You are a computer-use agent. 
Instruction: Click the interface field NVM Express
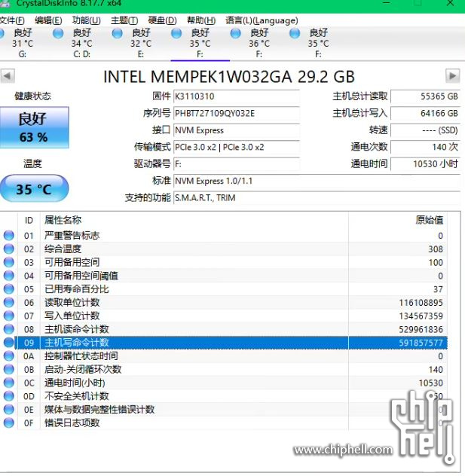[237, 130]
